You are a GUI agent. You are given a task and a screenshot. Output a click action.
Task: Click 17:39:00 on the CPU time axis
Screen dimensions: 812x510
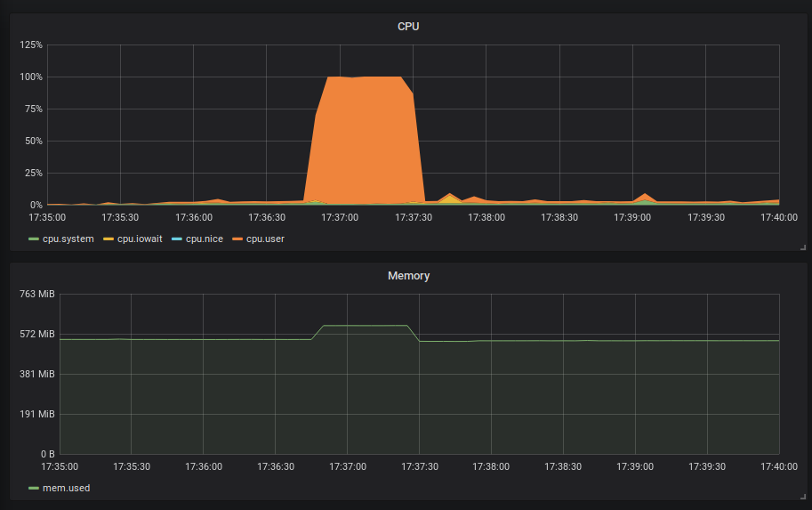(632, 218)
